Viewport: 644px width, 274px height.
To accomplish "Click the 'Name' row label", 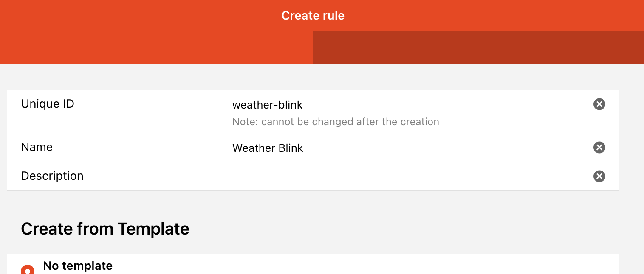I will [37, 147].
